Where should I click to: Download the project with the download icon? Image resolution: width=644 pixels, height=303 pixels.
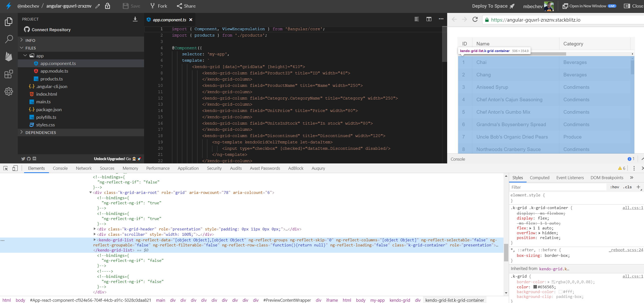[x=135, y=19]
